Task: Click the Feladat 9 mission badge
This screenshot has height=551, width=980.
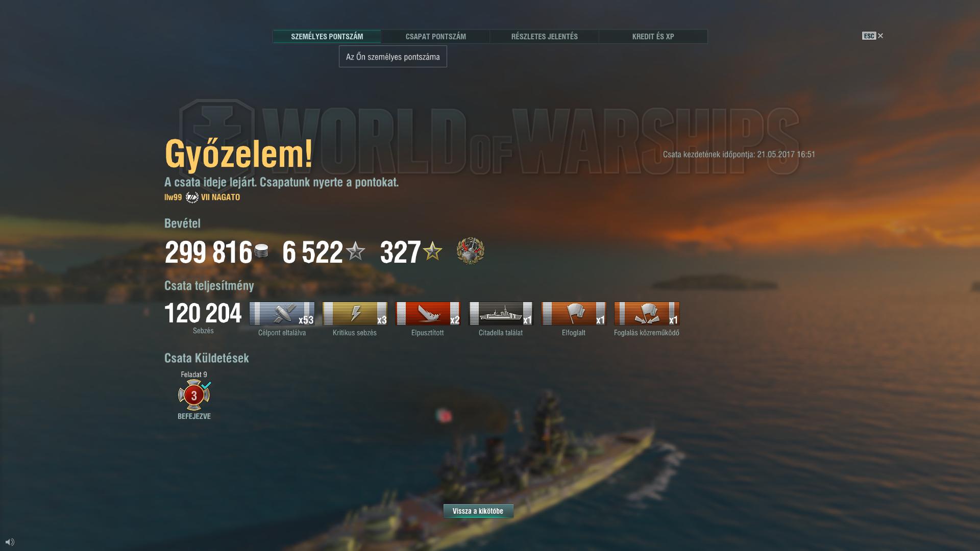Action: pyautogui.click(x=194, y=395)
